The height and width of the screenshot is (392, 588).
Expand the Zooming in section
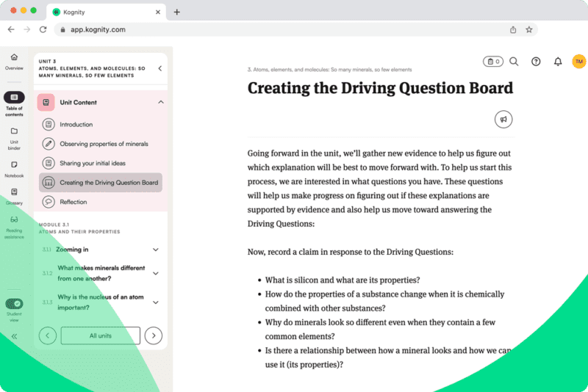pos(156,250)
